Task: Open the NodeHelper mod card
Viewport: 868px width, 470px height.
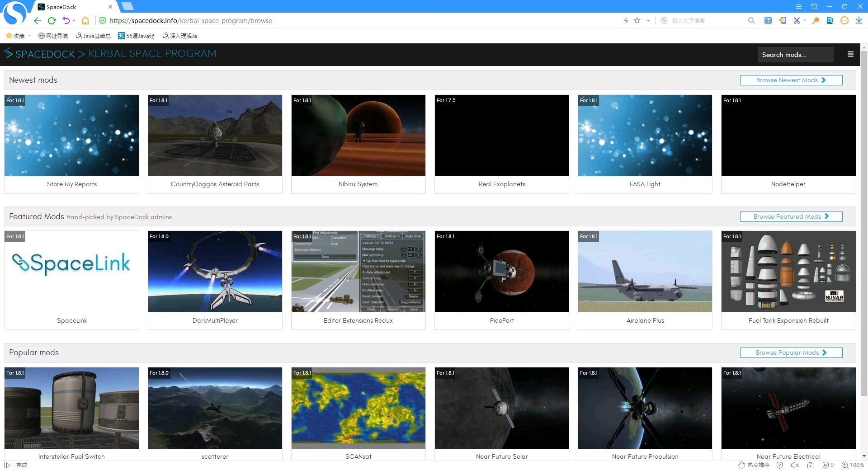Action: [788, 144]
